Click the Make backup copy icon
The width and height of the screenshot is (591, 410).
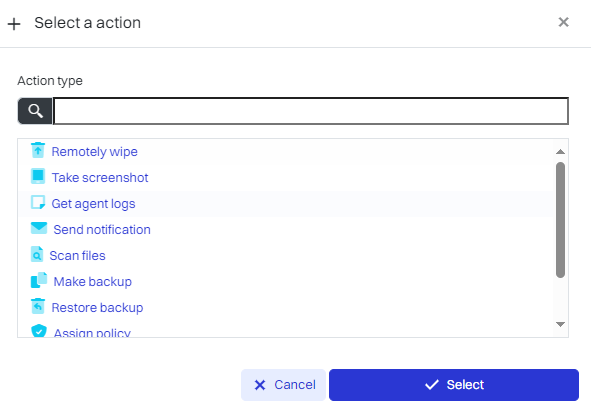tap(39, 280)
